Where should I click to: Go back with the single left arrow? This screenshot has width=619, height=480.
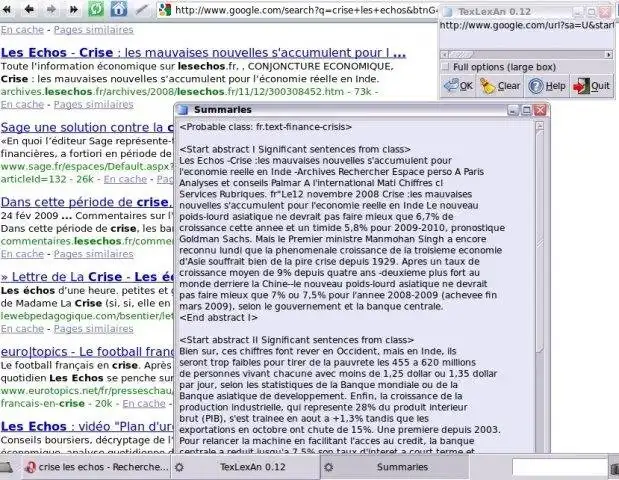pyautogui.click(x=29, y=9)
